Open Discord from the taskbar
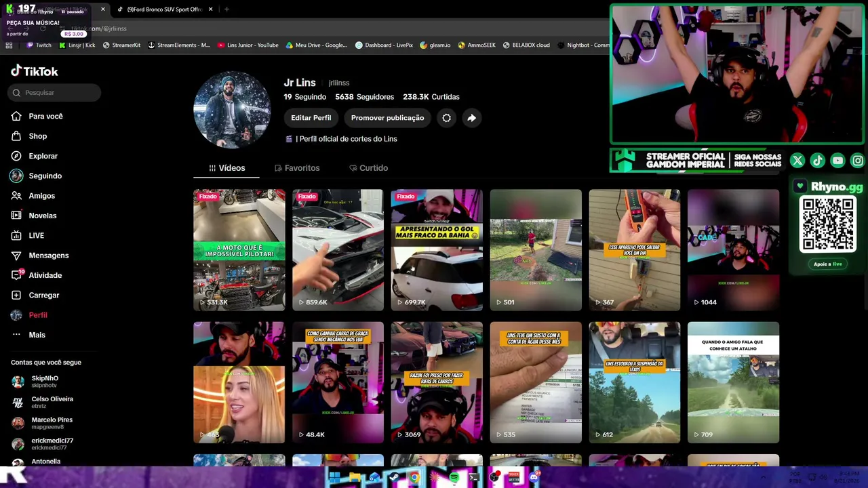 tap(534, 478)
